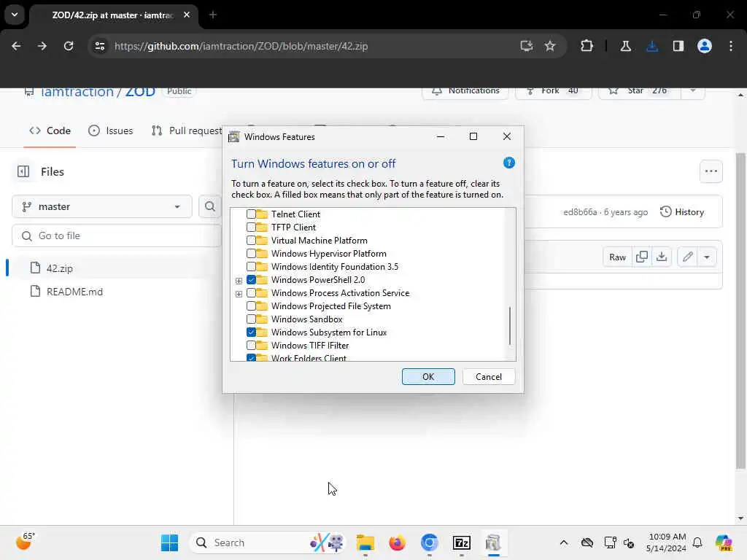
Task: Click the browser address bar URL
Action: point(241,46)
